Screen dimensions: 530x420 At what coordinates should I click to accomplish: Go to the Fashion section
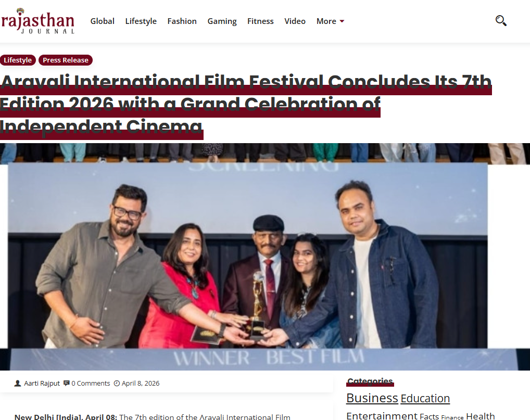(x=182, y=21)
